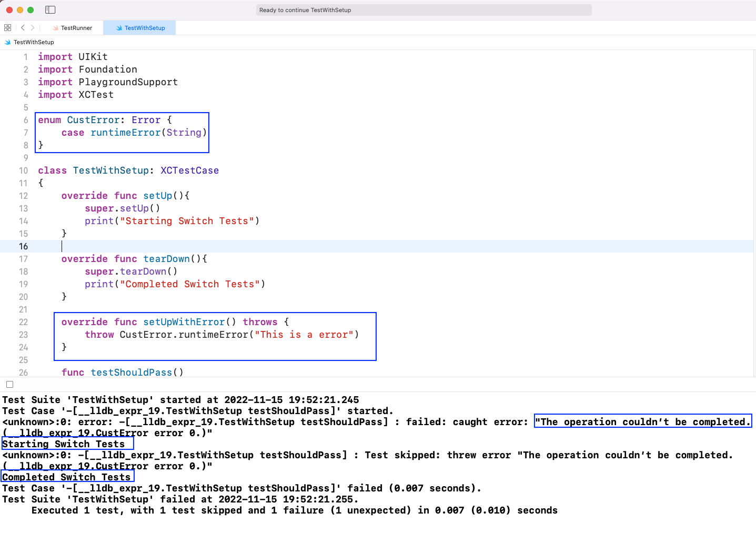
Task: Click console 'failed (0.007 seconds)' line
Action: click(x=242, y=488)
